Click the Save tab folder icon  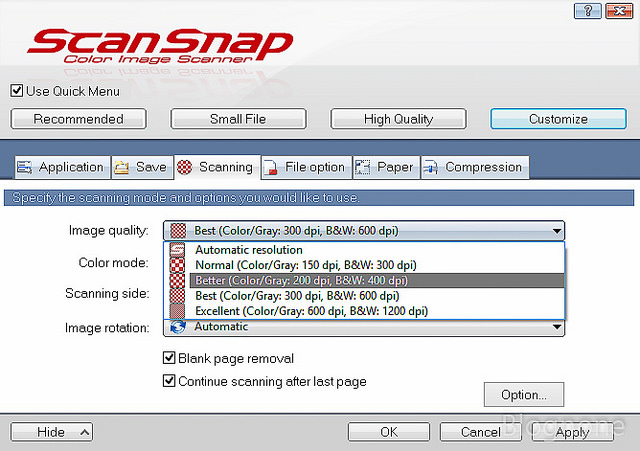pyautogui.click(x=122, y=167)
